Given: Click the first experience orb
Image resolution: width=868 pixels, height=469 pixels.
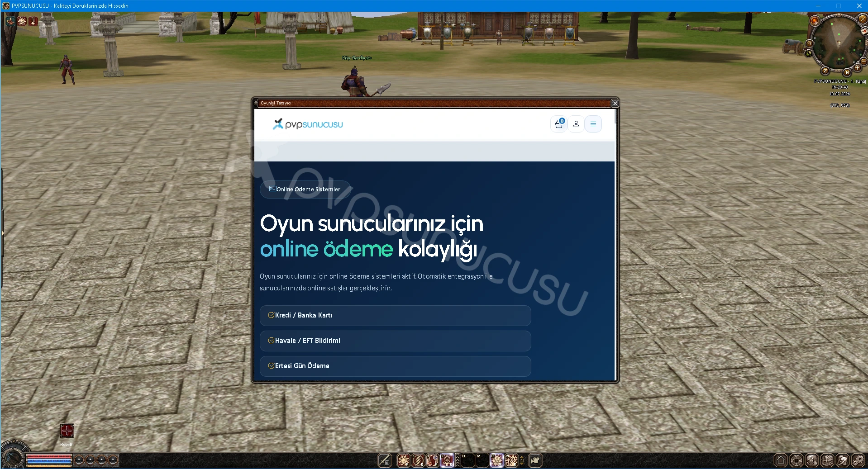Looking at the screenshot, I should [x=79, y=460].
